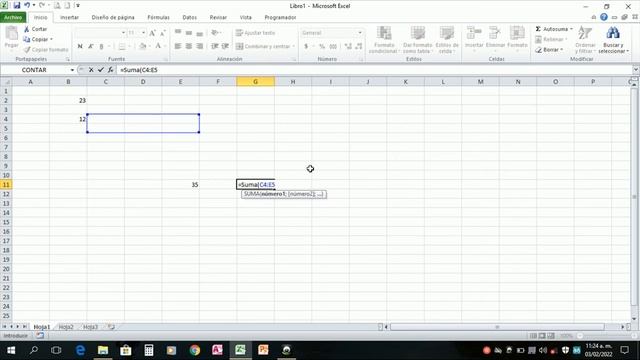Click the increase indent icon
Image resolution: width=640 pixels, height=360 pixels.
tap(225, 46)
